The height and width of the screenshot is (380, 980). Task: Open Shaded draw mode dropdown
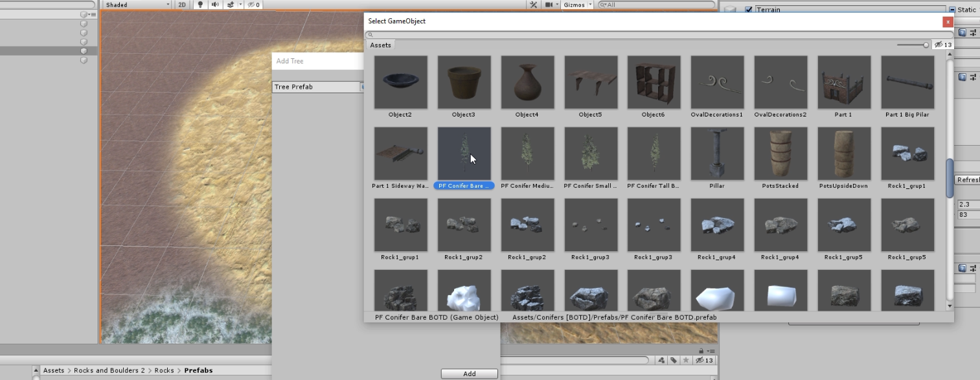click(x=137, y=5)
